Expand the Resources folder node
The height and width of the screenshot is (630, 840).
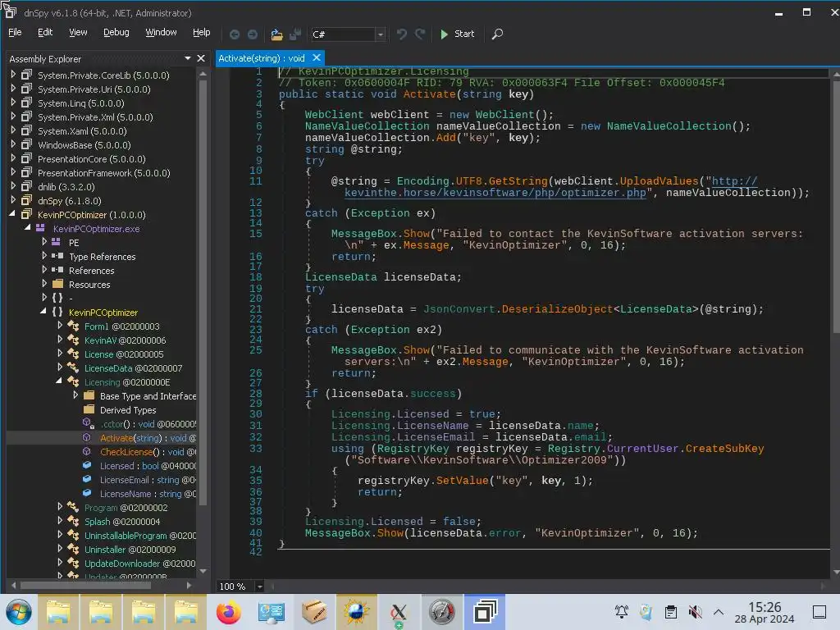44,284
